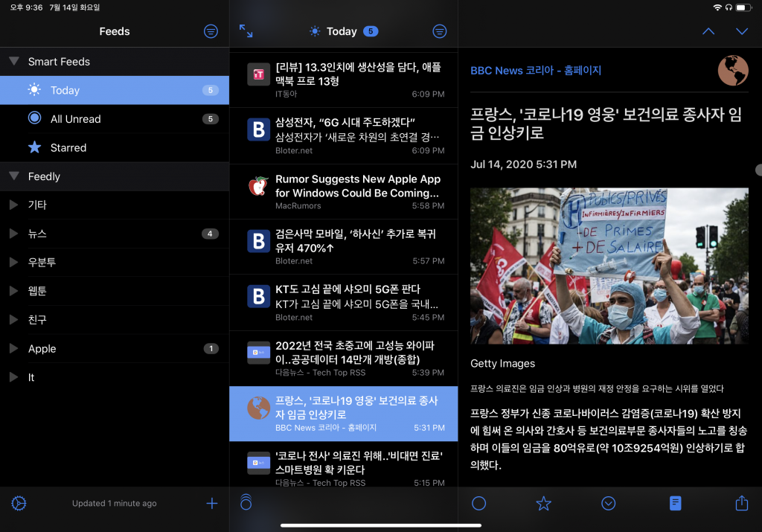This screenshot has width=762, height=532.
Task: Expand the 웹툰 folder
Action: [13, 290]
